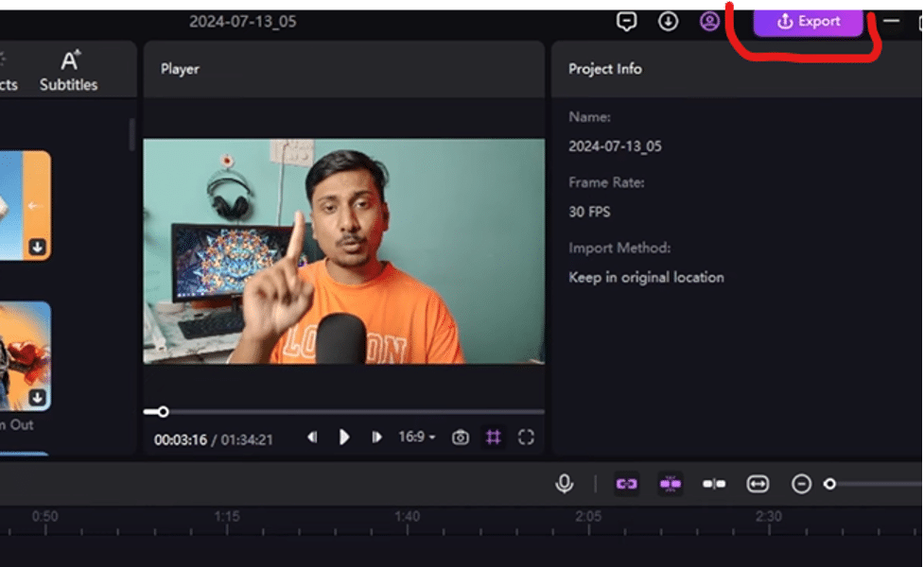
Task: Click the preview axis split icon
Action: tap(714, 484)
